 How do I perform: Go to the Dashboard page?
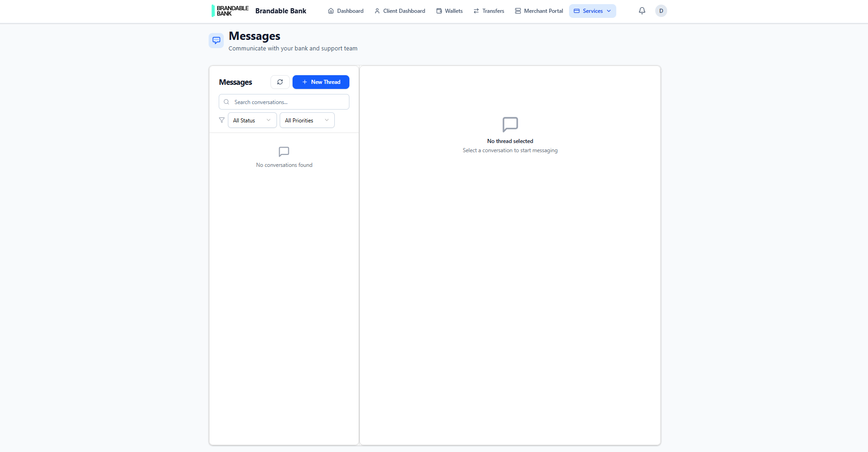(346, 11)
